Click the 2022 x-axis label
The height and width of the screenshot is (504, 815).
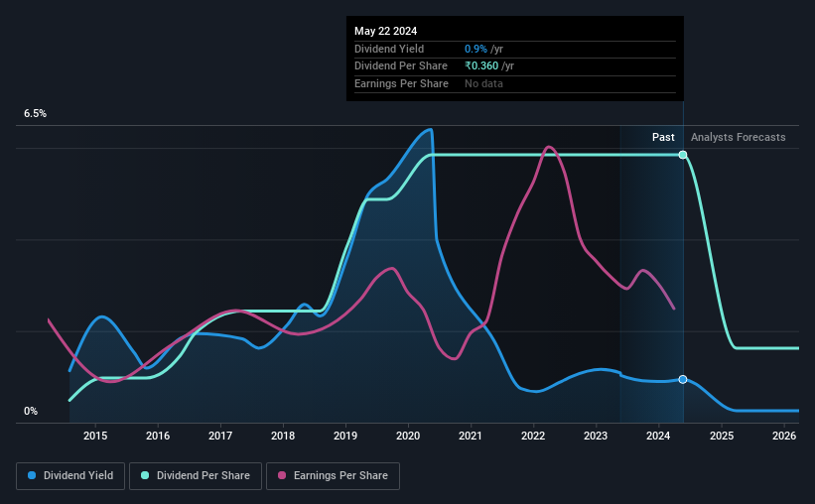[533, 436]
